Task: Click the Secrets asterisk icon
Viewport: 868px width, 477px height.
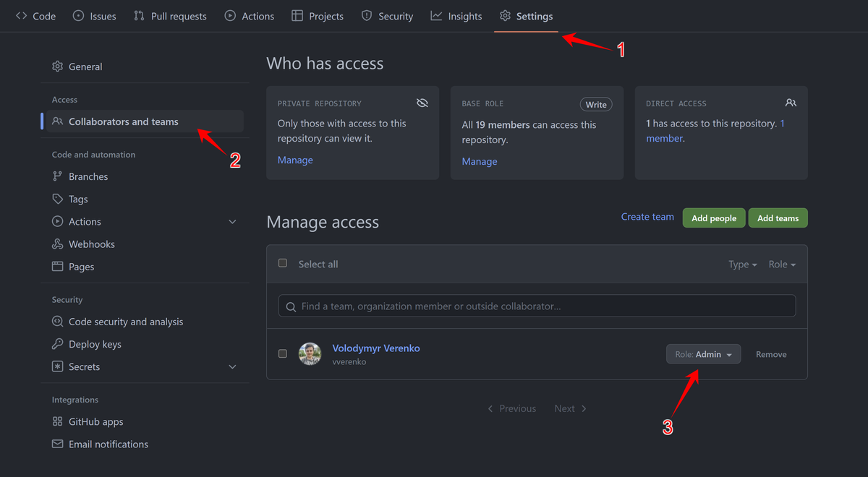Action: click(x=57, y=366)
